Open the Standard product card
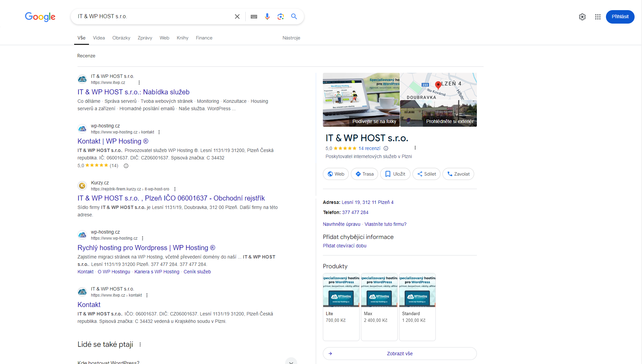This screenshot has width=642, height=364. pyautogui.click(x=417, y=307)
